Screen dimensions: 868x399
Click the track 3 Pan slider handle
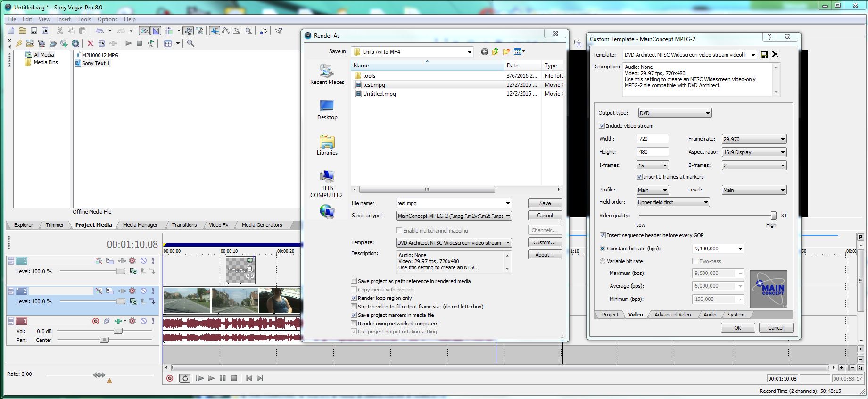pos(104,340)
